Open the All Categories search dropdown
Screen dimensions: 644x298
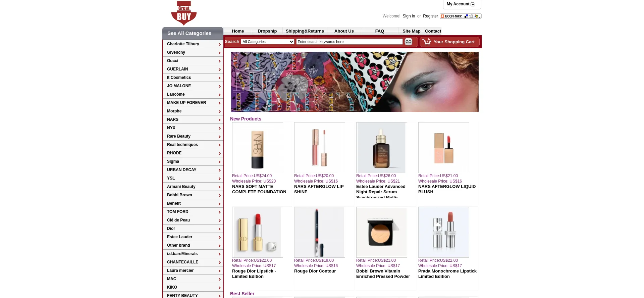coord(268,42)
